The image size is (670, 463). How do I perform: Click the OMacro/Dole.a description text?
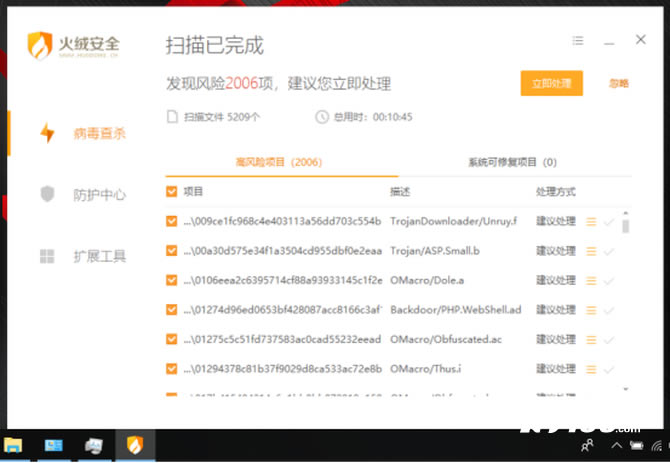(427, 280)
